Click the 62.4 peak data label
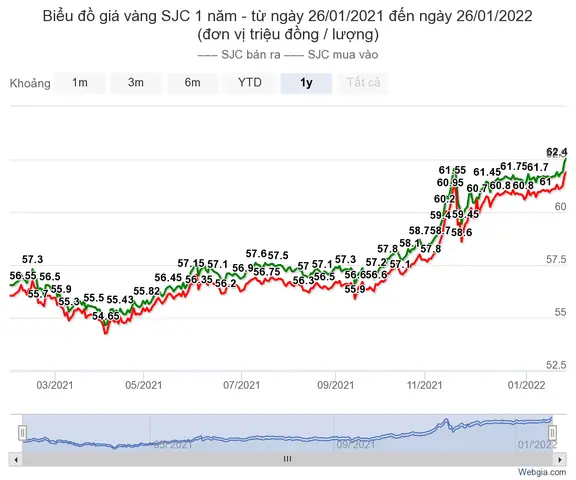Screen dimensions: 576x480 (x=557, y=152)
